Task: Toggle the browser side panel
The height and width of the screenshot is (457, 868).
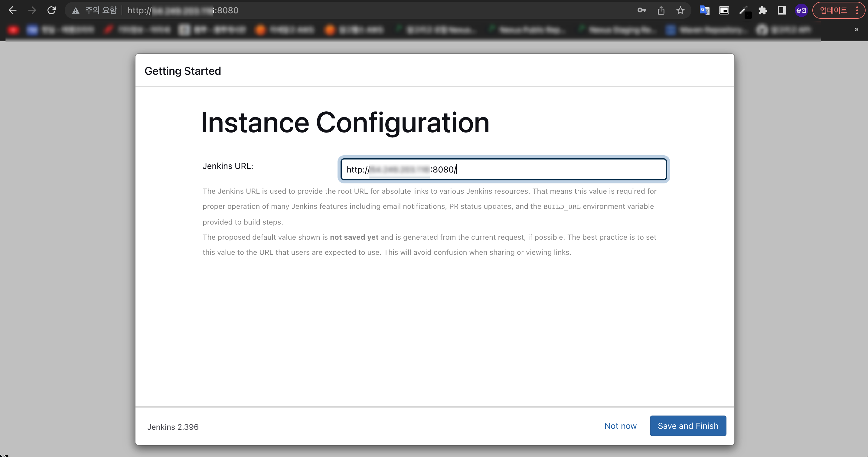Action: 782,11
